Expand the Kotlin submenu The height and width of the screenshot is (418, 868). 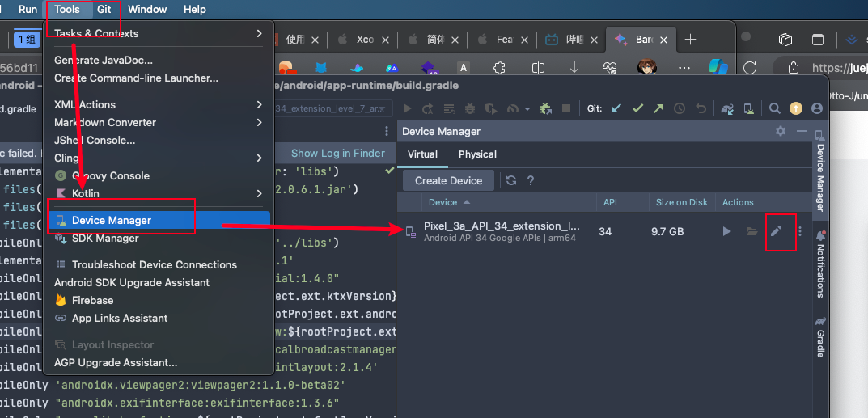coord(158,193)
